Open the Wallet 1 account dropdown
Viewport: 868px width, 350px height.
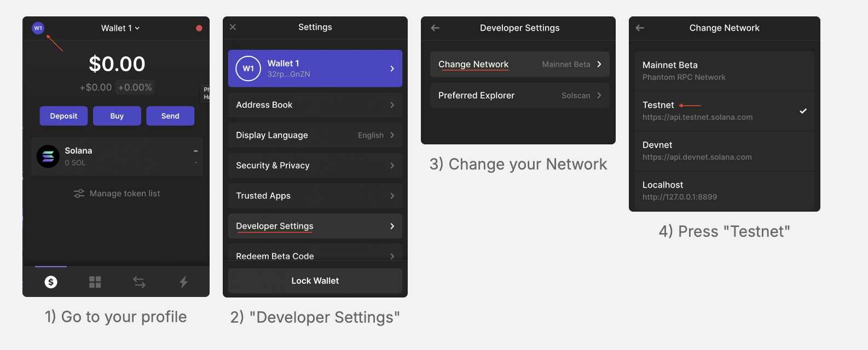pos(120,28)
